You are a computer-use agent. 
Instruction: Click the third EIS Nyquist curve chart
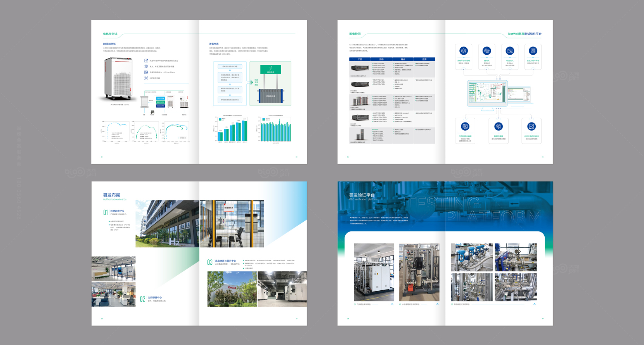tap(176, 132)
